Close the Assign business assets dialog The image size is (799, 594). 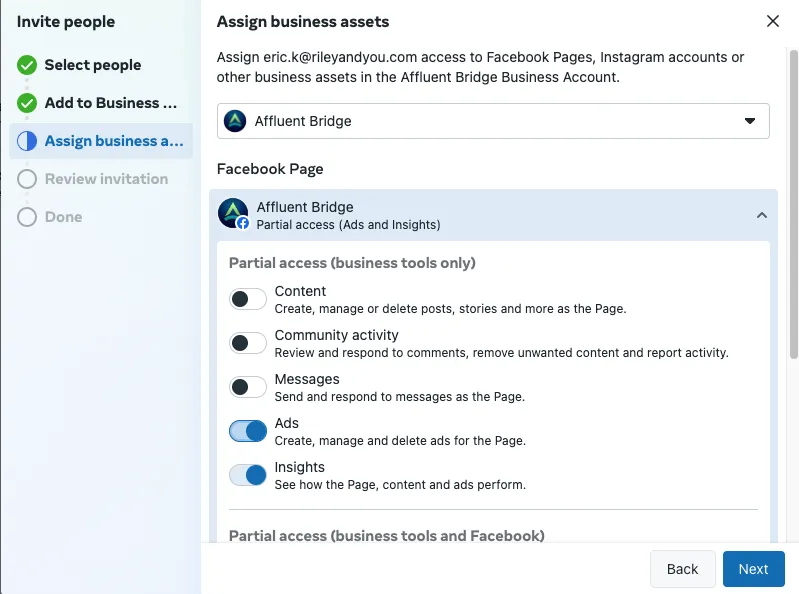tap(772, 21)
